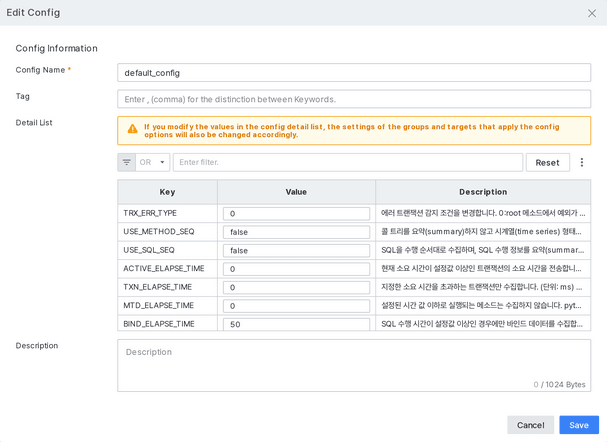Close the Edit Config dialog

(x=592, y=13)
